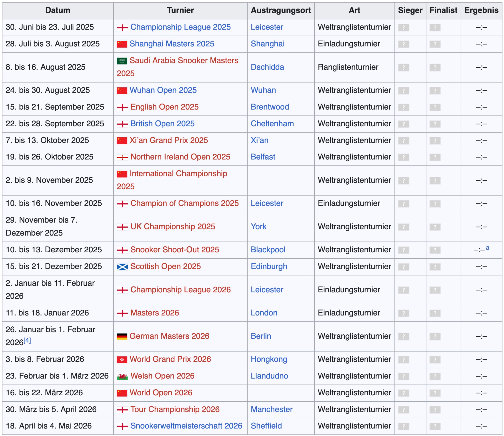Click the England flag beside Champion of Champions

click(x=122, y=204)
